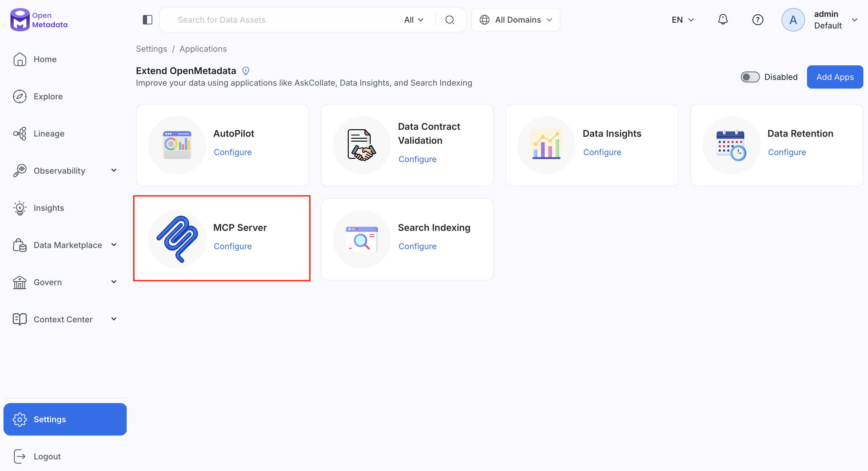
Task: Configure the AutoPilot app
Action: [232, 152]
